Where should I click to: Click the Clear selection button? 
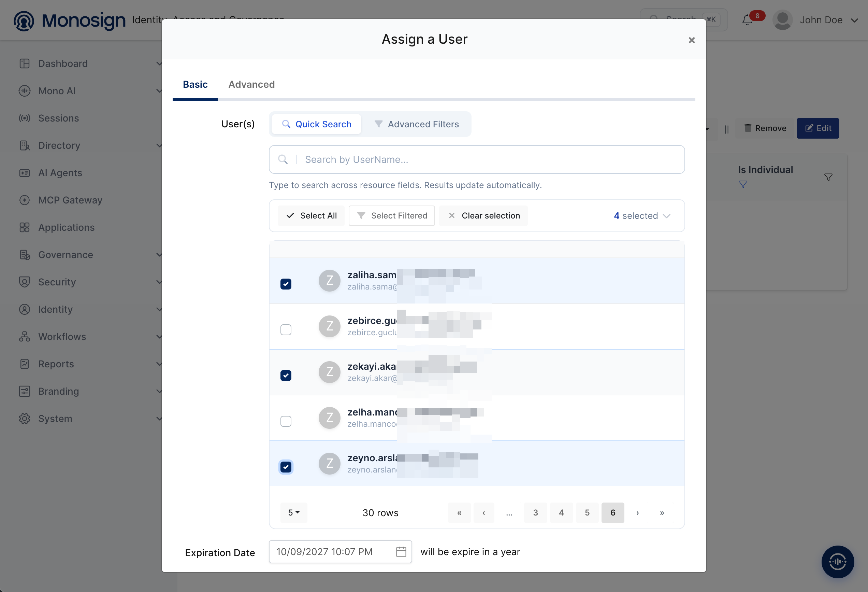click(x=483, y=216)
